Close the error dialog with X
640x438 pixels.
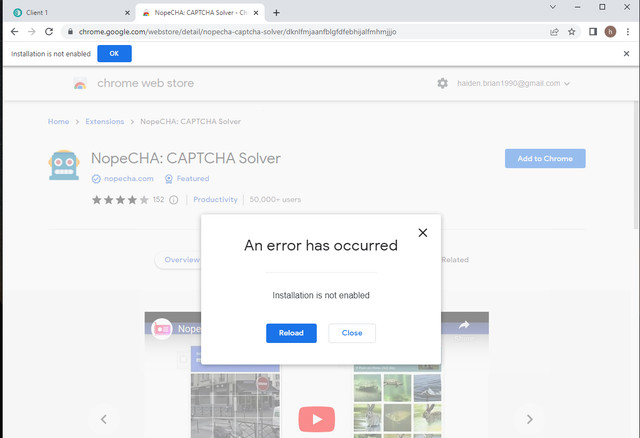click(x=423, y=233)
